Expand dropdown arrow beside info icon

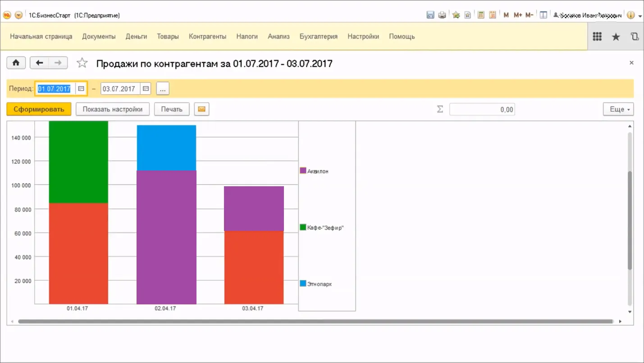point(640,16)
